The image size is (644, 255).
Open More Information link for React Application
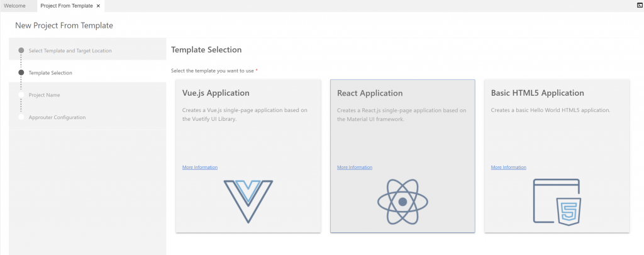coord(355,167)
